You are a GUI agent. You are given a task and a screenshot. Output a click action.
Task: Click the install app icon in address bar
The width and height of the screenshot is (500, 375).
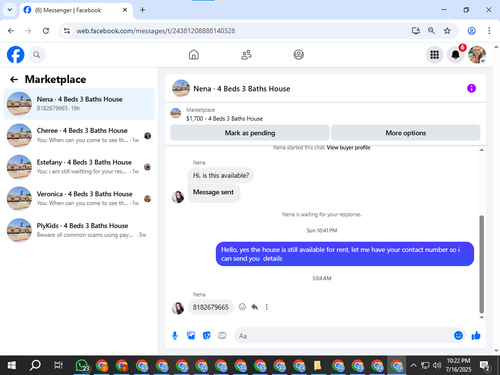[x=416, y=31]
